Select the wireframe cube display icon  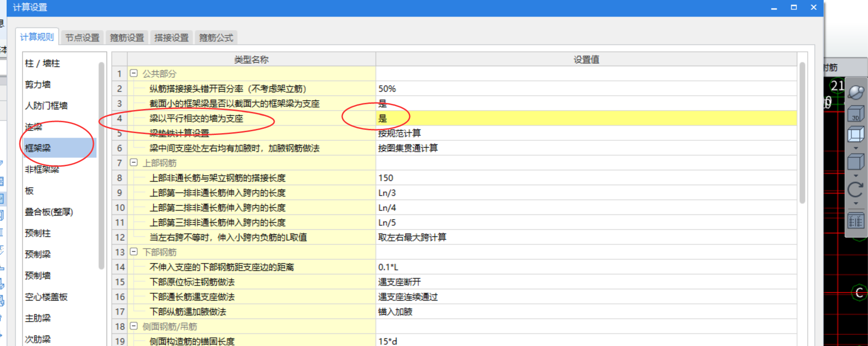[856, 135]
